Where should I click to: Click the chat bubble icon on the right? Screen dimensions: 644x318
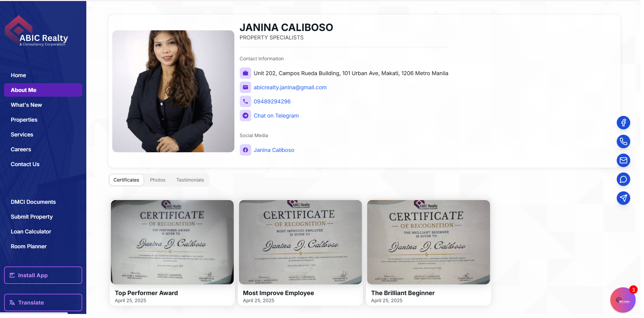click(x=623, y=179)
